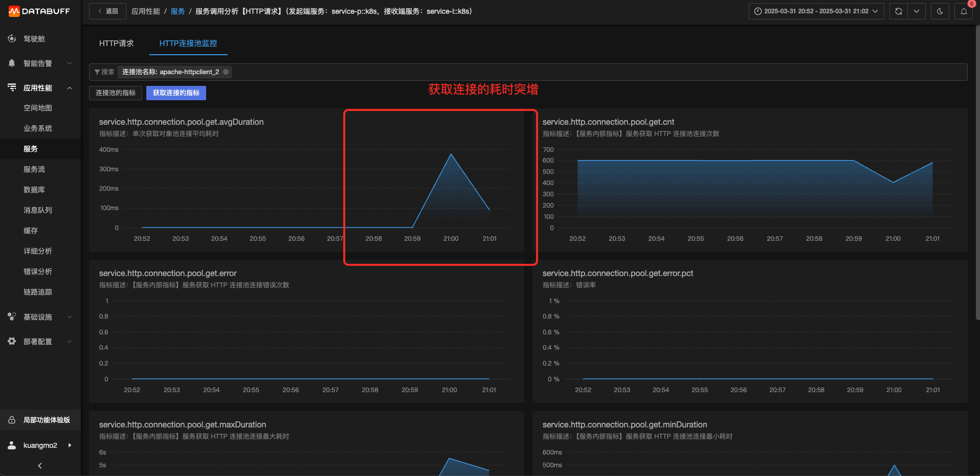
Task: Open 缓存 in the sidebar
Action: coord(31,231)
